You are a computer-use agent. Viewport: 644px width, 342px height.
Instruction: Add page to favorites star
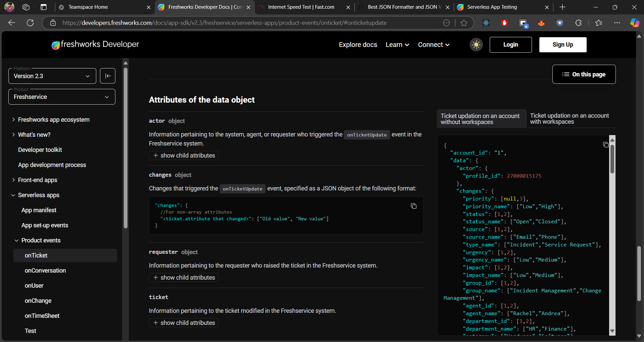(464, 23)
